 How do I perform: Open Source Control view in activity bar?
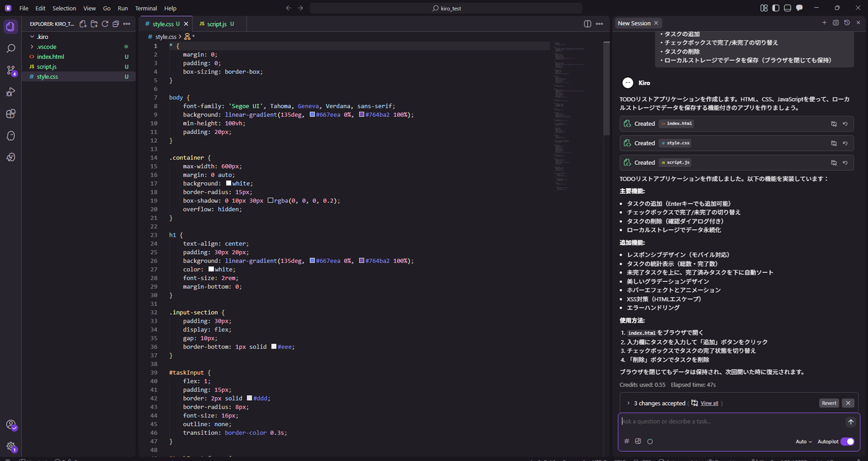point(11,70)
